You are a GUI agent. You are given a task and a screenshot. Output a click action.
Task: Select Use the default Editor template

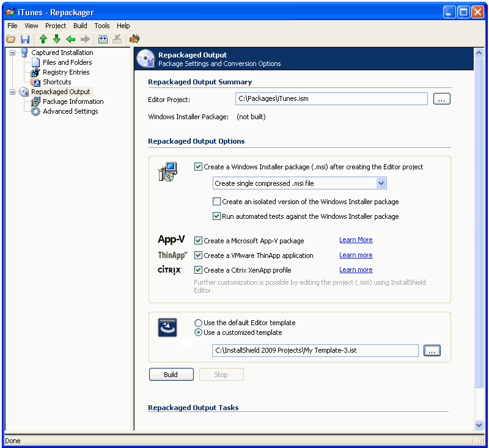click(x=198, y=323)
